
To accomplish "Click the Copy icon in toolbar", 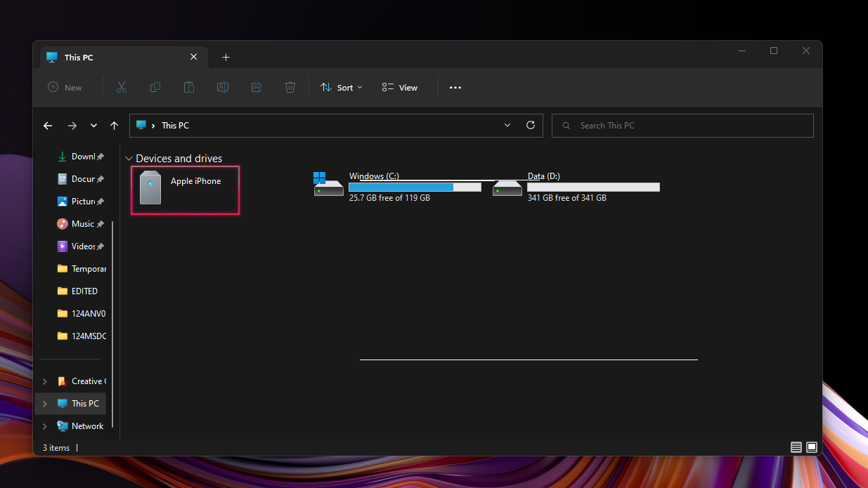I will coord(155,87).
